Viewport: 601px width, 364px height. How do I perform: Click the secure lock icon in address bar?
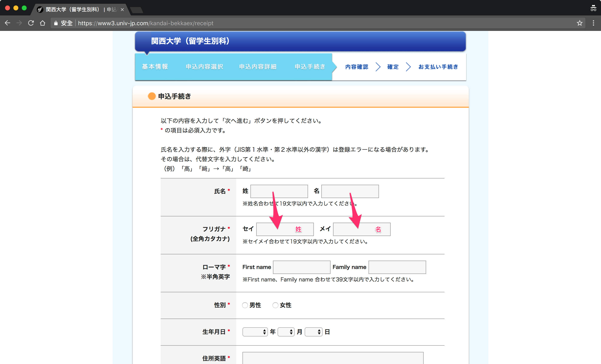click(56, 23)
